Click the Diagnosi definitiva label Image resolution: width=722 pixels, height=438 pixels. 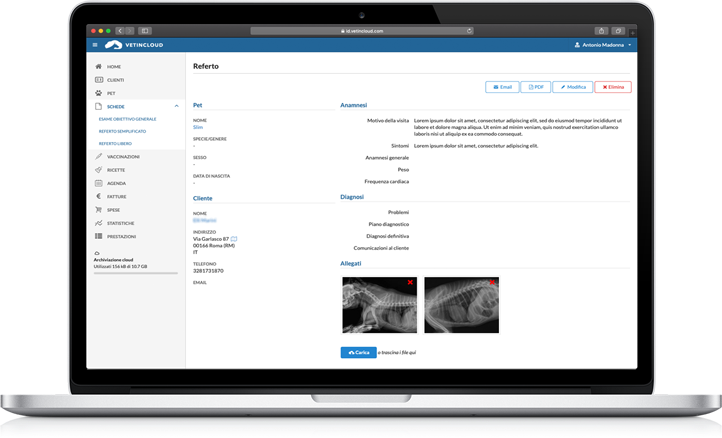[387, 236]
